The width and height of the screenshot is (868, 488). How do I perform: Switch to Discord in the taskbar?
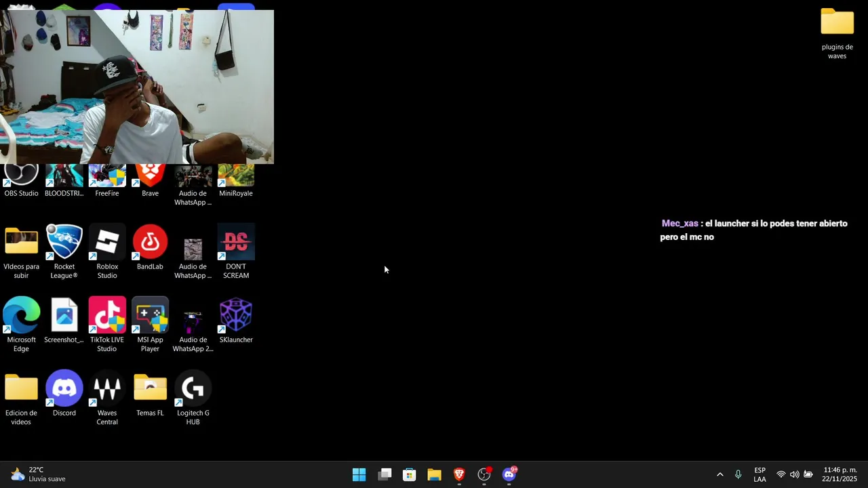tap(509, 474)
